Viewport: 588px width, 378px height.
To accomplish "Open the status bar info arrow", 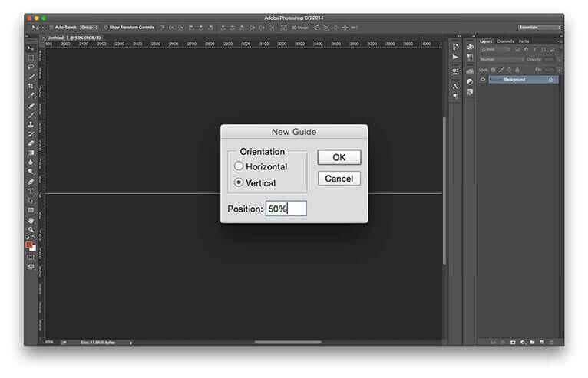I will point(130,343).
